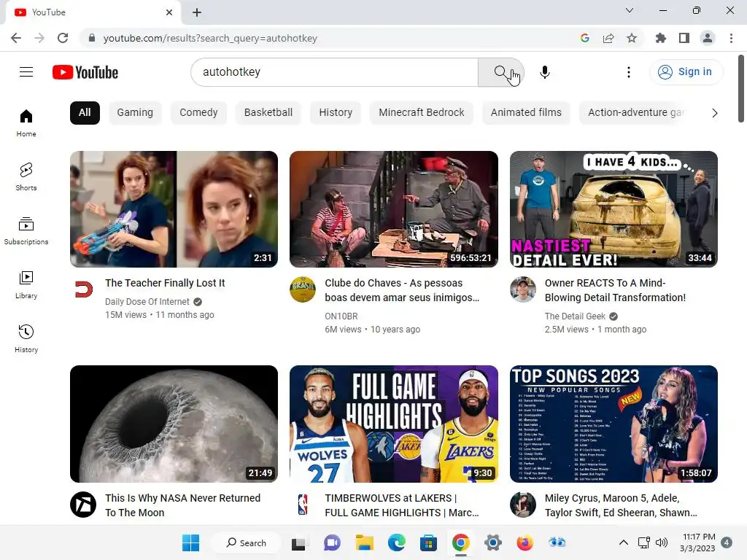747x560 pixels.
Task: Open the ON10BR channel name link
Action: coord(341,316)
